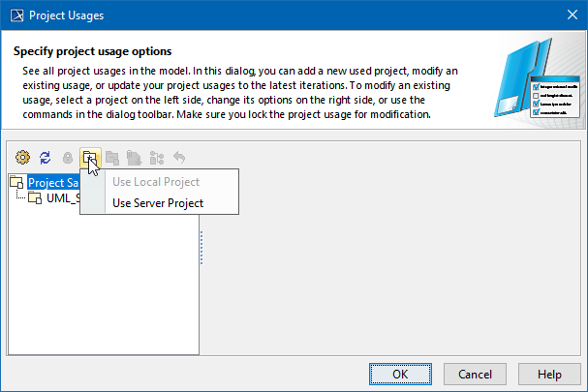This screenshot has width=588, height=392.
Task: Confirm the dialog with OK
Action: coord(400,374)
